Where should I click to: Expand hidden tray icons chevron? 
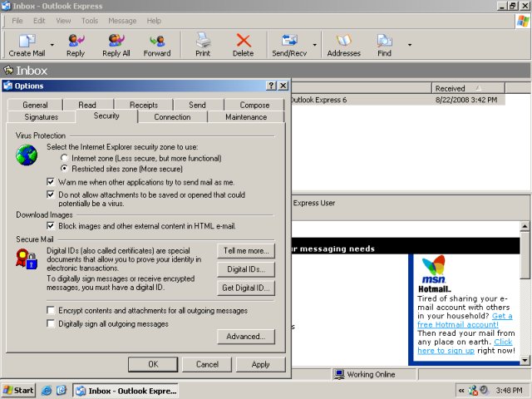(461, 391)
